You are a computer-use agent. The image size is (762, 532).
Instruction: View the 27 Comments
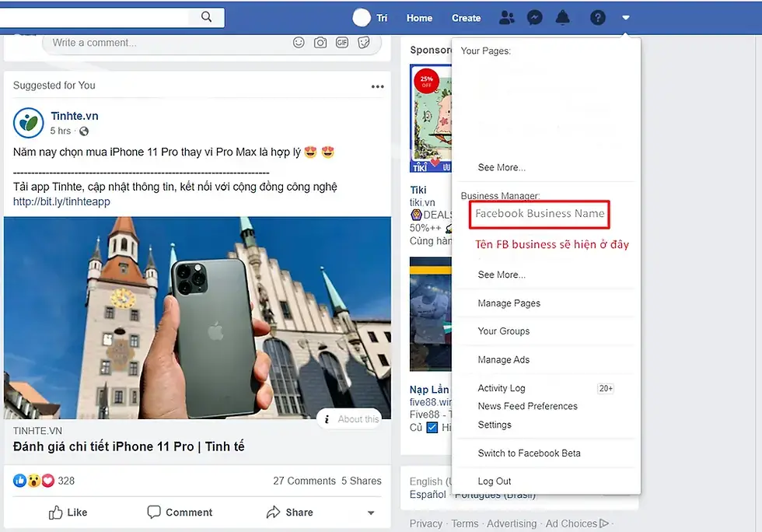[x=304, y=481]
